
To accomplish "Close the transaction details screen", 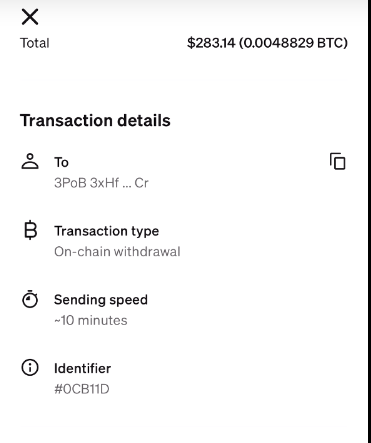I will click(30, 17).
